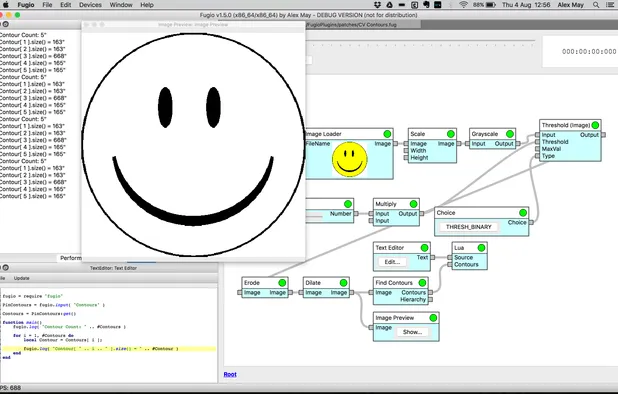This screenshot has width=618, height=394.
Task: Click Update in the Text Editor panel
Action: (x=22, y=278)
